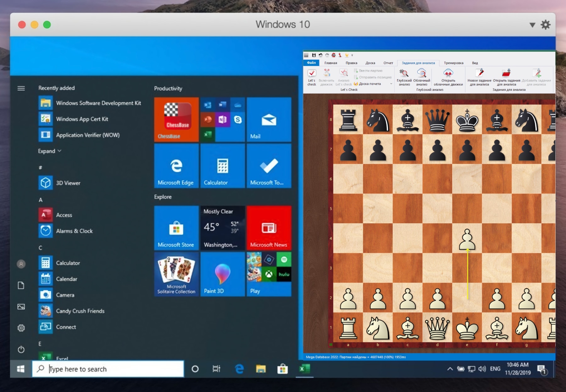Start Глубокий анализ deep analysis

(404, 77)
